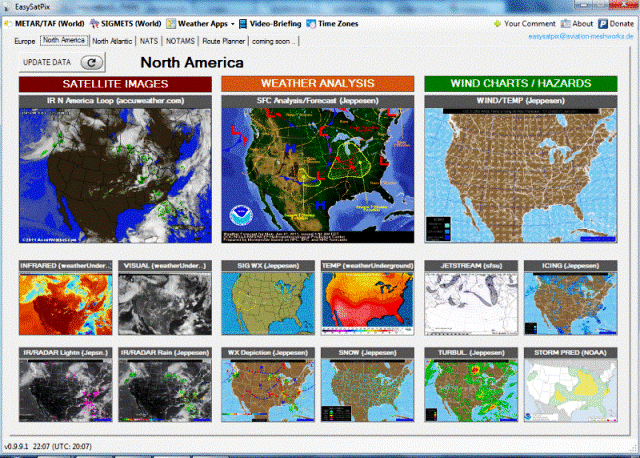Click the Donate button label

pyautogui.click(x=622, y=24)
